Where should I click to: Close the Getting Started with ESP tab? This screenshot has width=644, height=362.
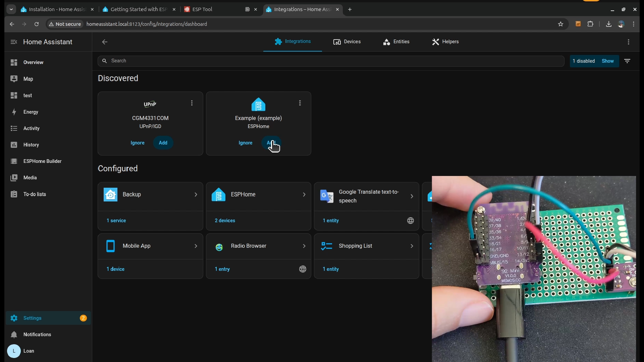tap(174, 9)
